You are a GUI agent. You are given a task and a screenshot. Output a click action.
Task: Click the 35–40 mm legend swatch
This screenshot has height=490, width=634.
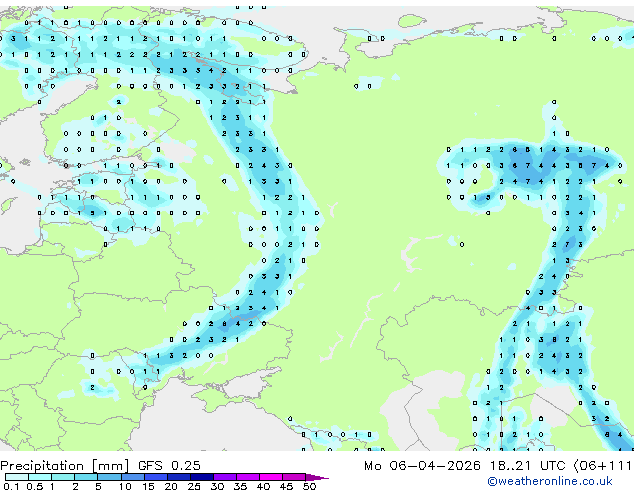click(x=247, y=477)
